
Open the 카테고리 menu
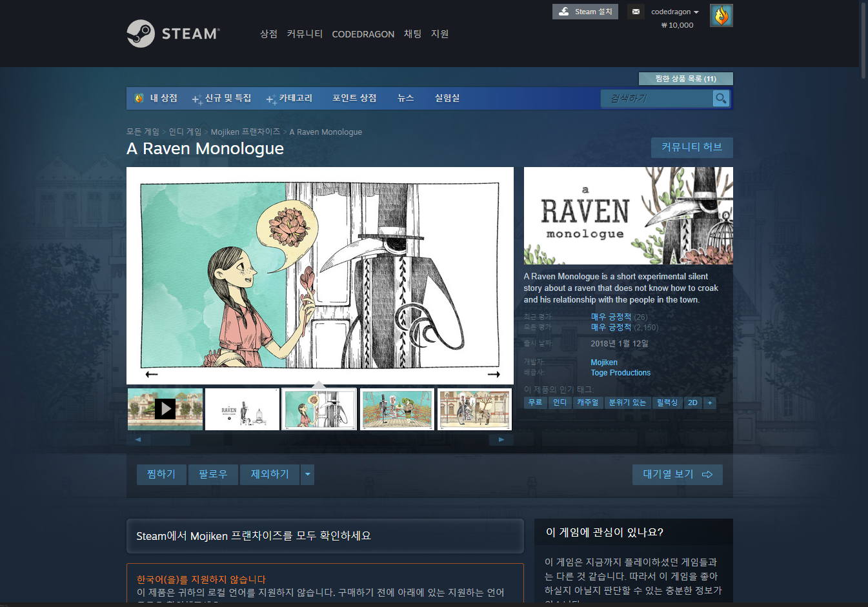[x=290, y=98]
